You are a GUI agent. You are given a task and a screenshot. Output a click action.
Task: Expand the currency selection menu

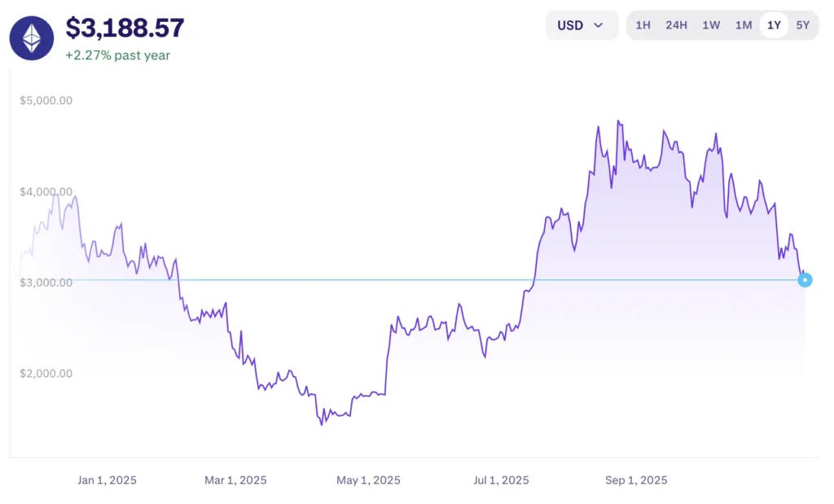582,25
